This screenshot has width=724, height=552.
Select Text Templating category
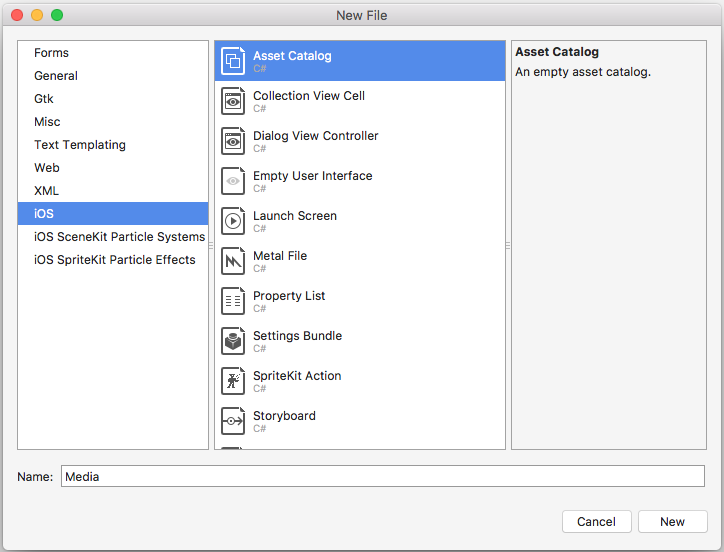click(x=113, y=145)
